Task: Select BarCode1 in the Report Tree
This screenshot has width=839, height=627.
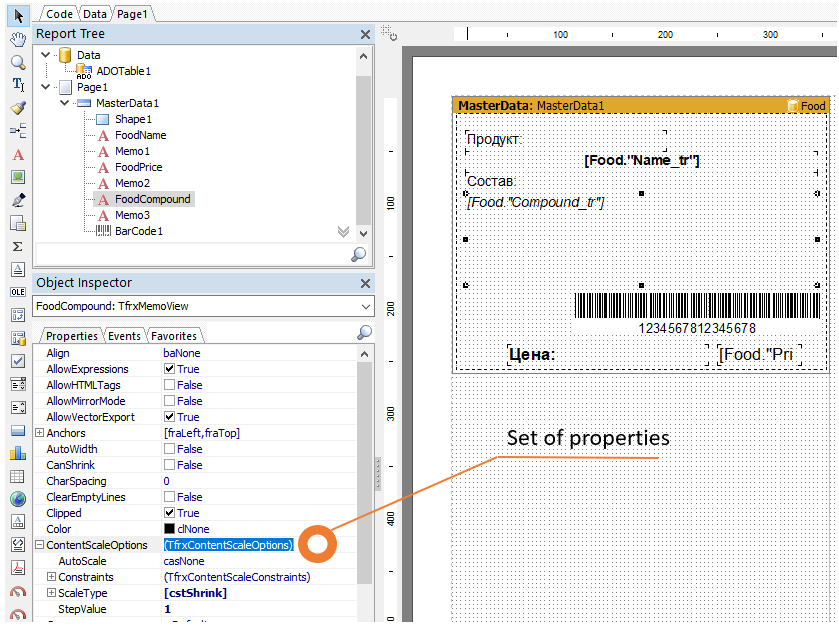Action: [138, 231]
